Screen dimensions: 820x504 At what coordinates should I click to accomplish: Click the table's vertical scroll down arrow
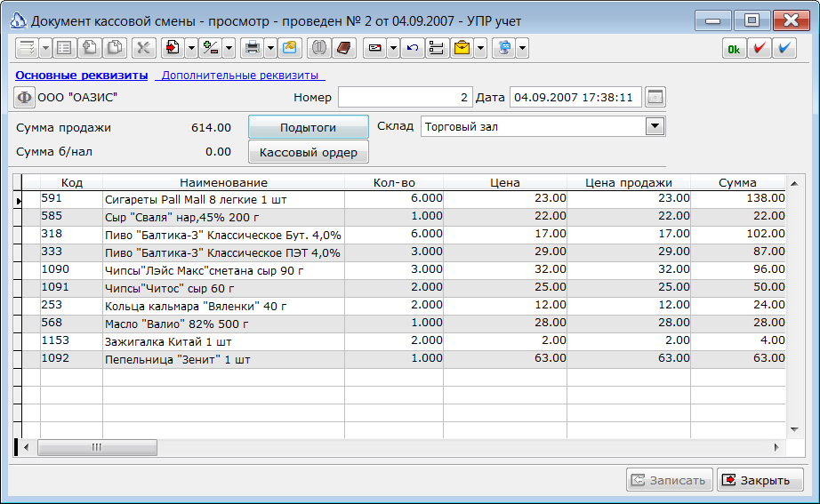[x=794, y=429]
